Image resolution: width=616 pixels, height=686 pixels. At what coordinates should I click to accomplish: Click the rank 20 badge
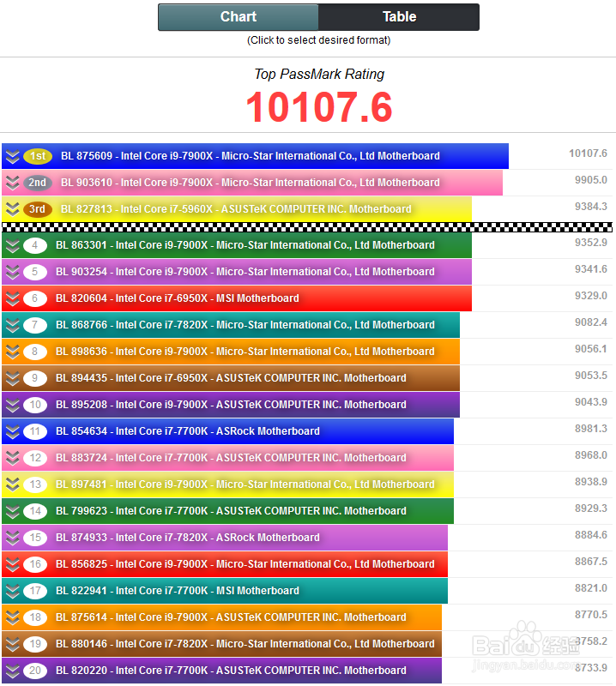tap(35, 671)
